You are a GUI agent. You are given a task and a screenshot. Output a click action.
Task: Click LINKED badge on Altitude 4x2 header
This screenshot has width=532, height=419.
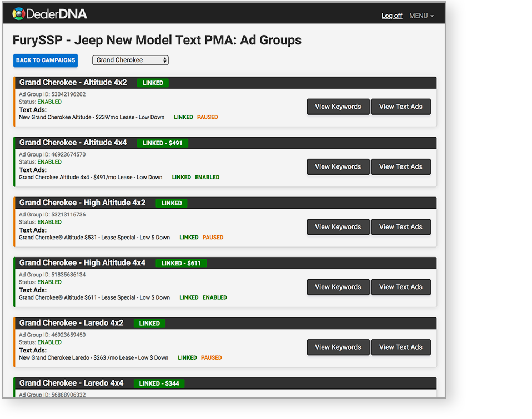point(153,83)
